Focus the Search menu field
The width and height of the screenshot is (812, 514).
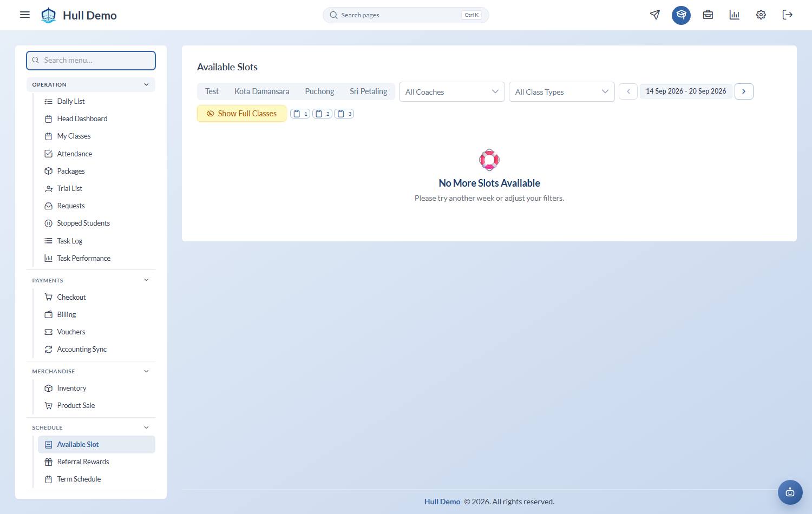tap(91, 61)
